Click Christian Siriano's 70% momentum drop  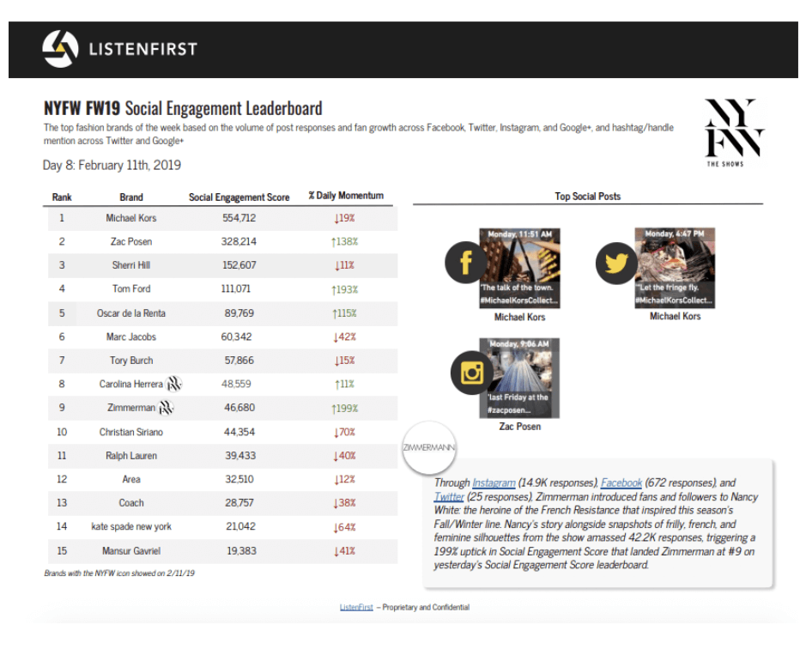pyautogui.click(x=344, y=432)
